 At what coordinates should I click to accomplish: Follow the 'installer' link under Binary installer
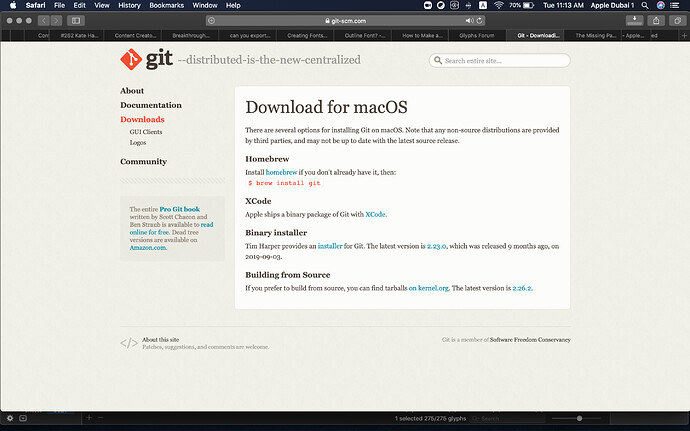pyautogui.click(x=330, y=246)
